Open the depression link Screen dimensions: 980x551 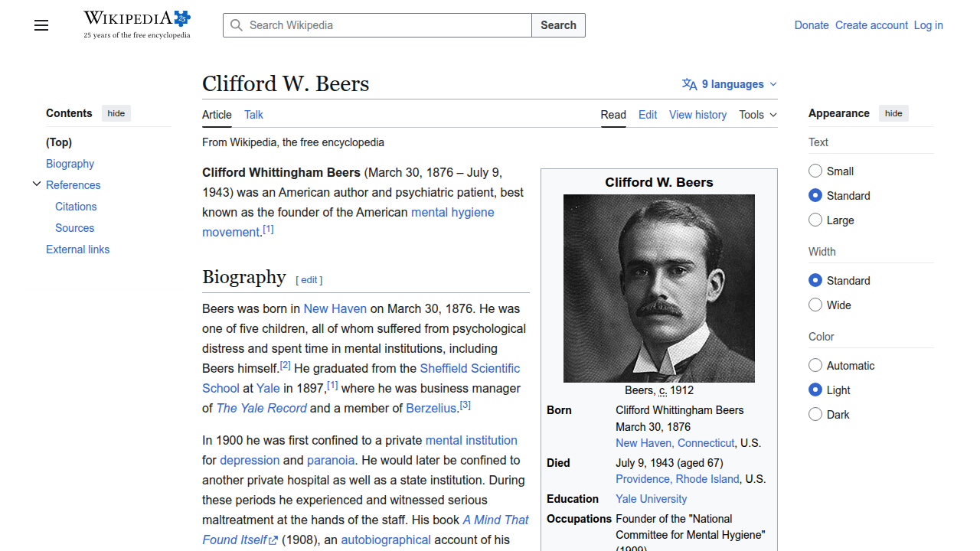(250, 460)
